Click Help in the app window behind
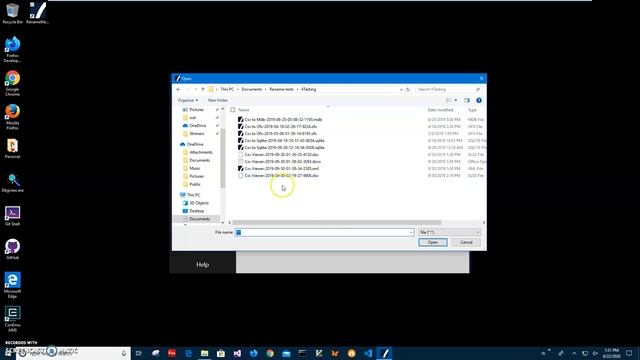Image resolution: width=640 pixels, height=360 pixels. coord(202,264)
